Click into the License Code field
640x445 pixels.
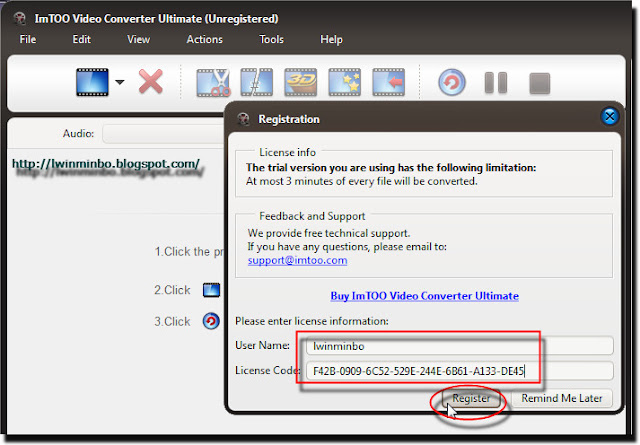pos(460,371)
